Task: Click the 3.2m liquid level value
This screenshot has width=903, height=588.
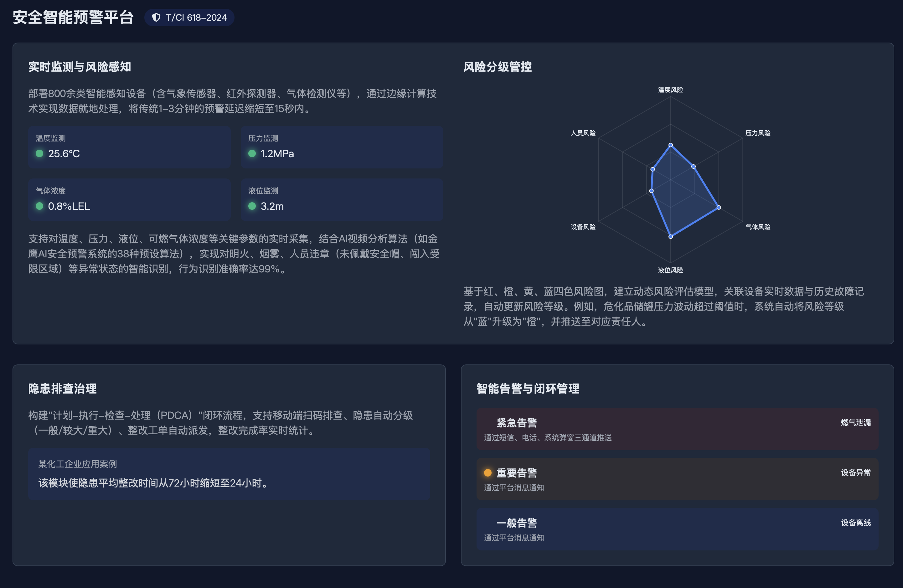Action: [272, 206]
